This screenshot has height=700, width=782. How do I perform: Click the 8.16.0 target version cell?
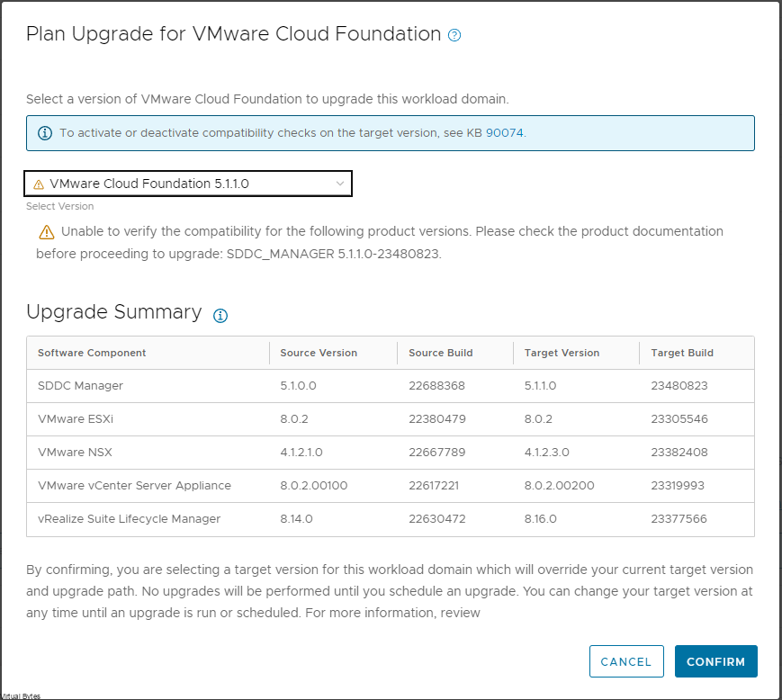tap(540, 519)
